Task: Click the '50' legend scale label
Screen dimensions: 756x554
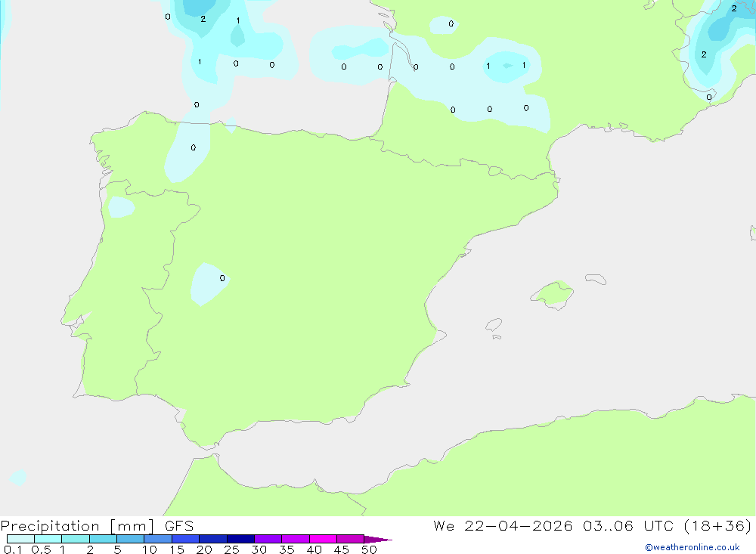Action: [x=369, y=549]
